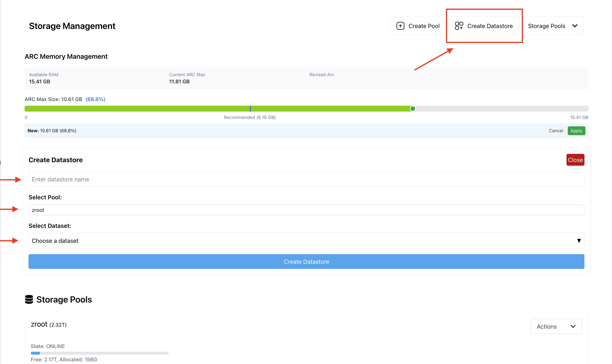The width and height of the screenshot is (612, 364).
Task: Click the State: ONLINE status text
Action: click(x=48, y=346)
